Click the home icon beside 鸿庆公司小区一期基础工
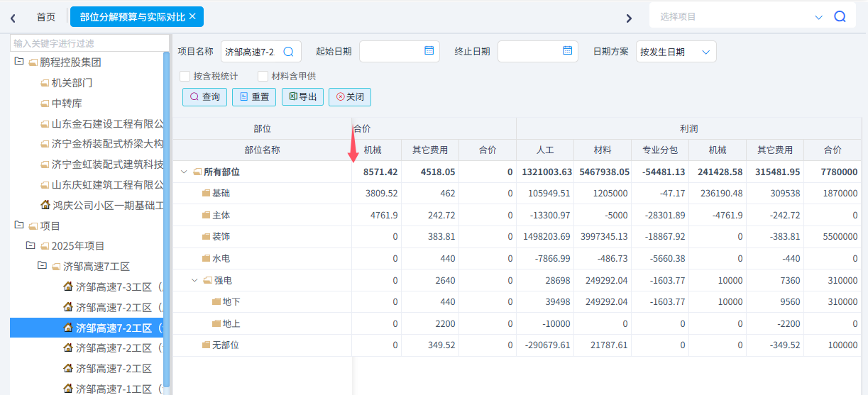This screenshot has height=395, width=868. 45,205
